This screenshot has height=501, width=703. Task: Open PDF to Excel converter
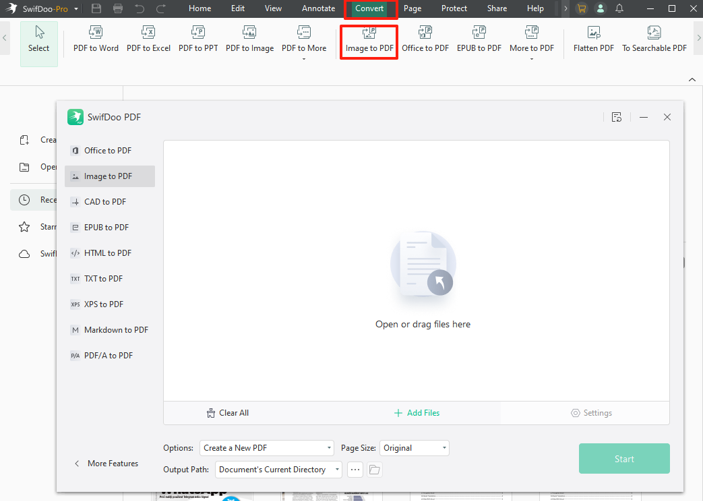(x=148, y=39)
